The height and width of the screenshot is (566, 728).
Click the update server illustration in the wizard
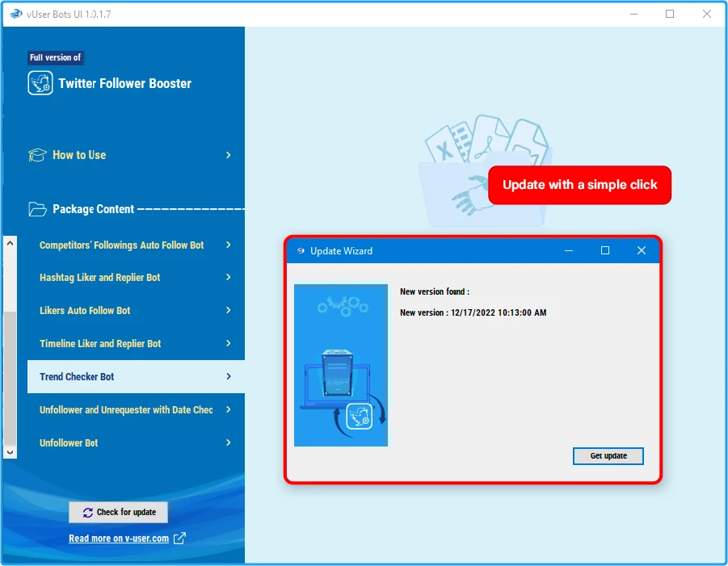point(341,365)
